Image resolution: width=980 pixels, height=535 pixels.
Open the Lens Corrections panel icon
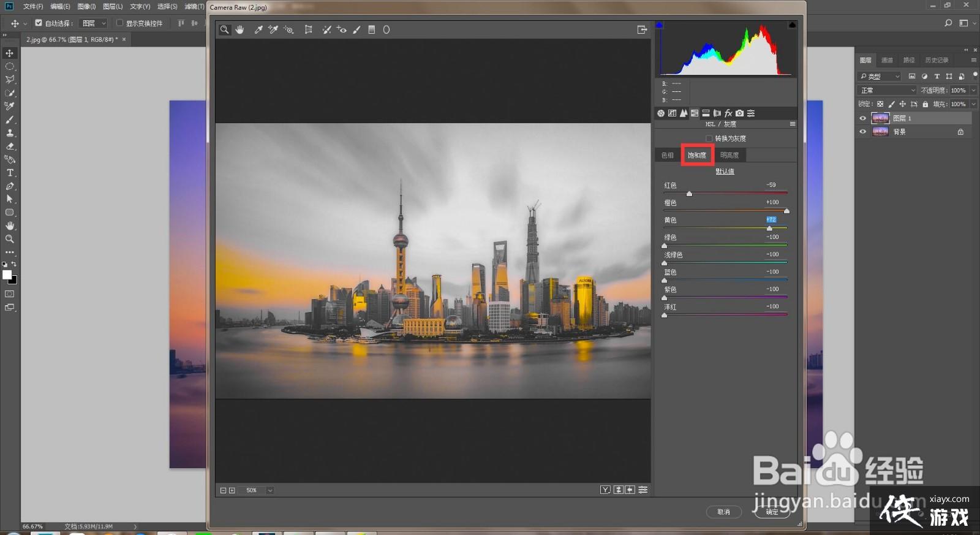tap(717, 113)
